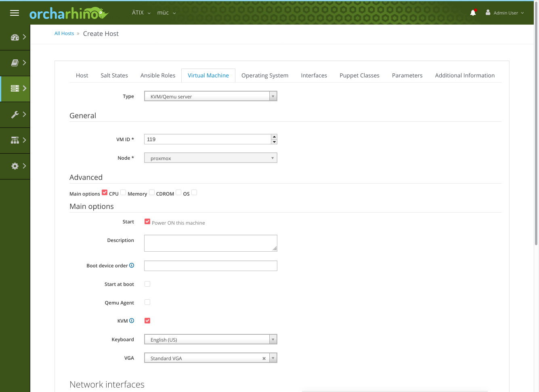Click the orcharhino logo
539x392 pixels.
69,13
